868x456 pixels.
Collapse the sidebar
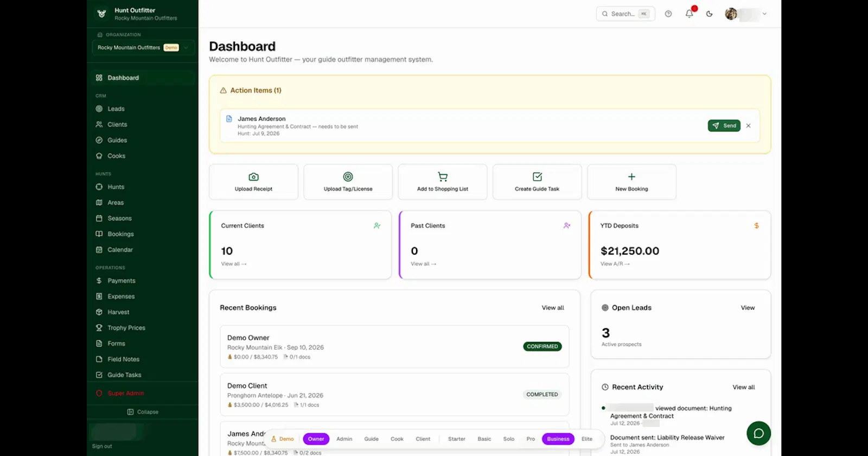tap(143, 412)
